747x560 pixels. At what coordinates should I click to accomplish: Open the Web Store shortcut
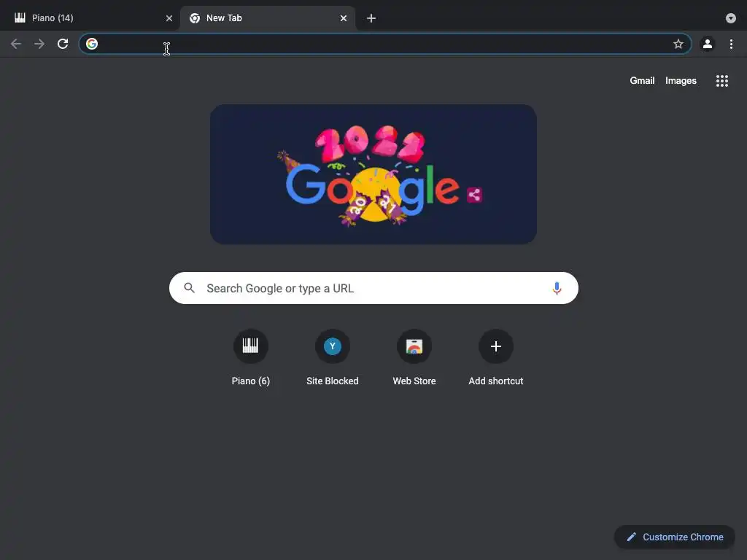(x=414, y=357)
